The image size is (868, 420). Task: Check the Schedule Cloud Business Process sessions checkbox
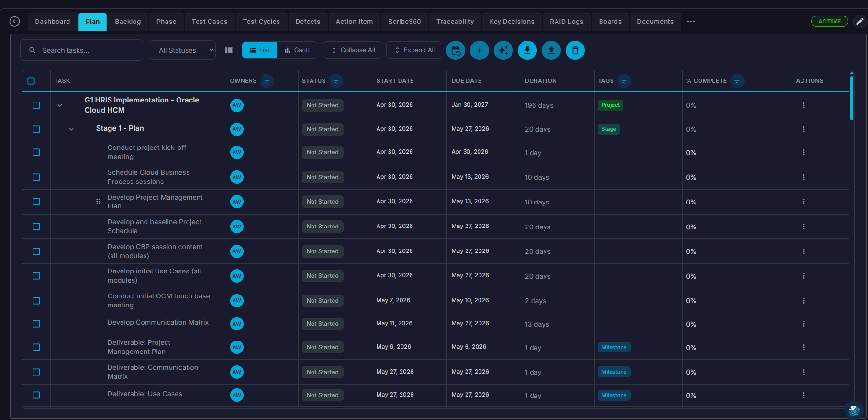[36, 177]
